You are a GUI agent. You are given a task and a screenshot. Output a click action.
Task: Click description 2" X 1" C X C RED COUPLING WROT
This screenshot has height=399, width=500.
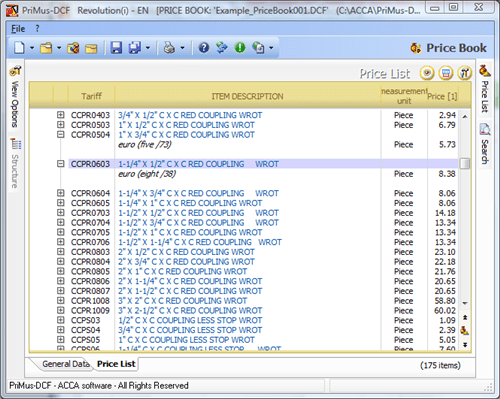click(183, 271)
